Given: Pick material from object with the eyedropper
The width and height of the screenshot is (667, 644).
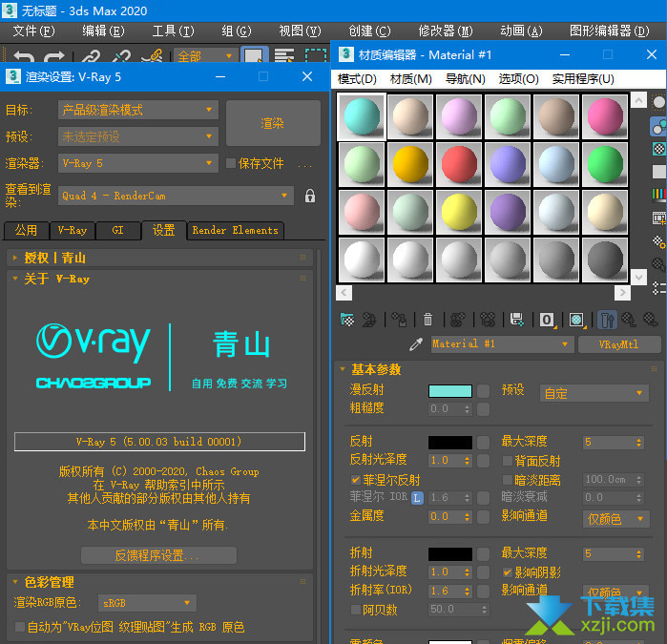Looking at the screenshot, I should pos(416,344).
